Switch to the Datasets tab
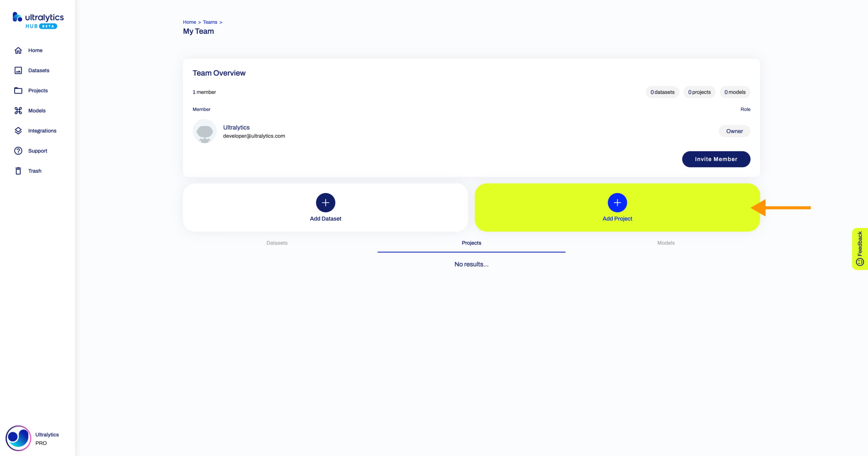The width and height of the screenshot is (868, 456). pyautogui.click(x=277, y=242)
